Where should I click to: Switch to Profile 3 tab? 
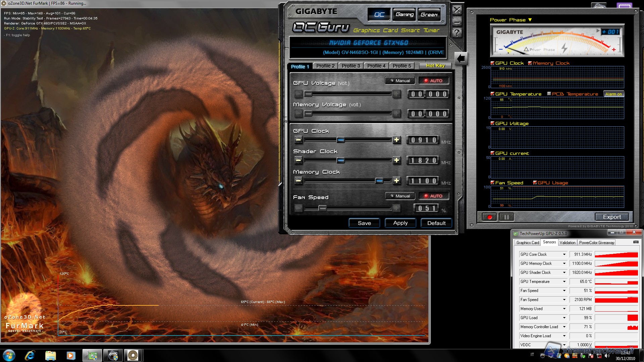[351, 66]
